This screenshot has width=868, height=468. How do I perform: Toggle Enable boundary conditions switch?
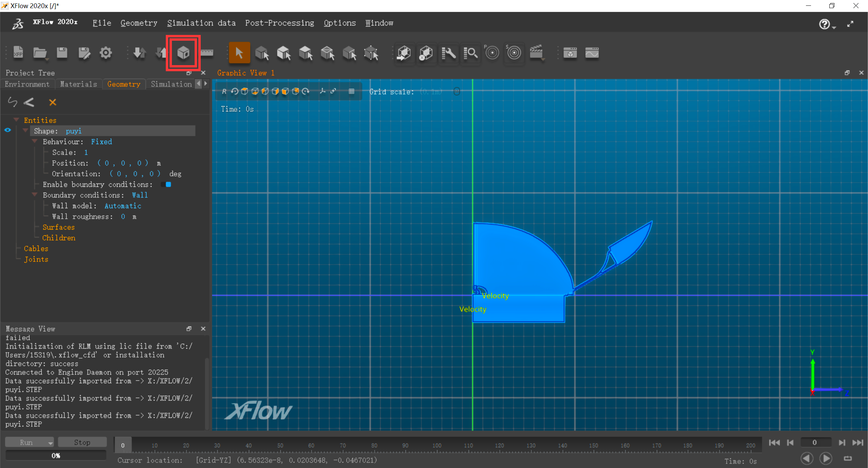coord(166,184)
